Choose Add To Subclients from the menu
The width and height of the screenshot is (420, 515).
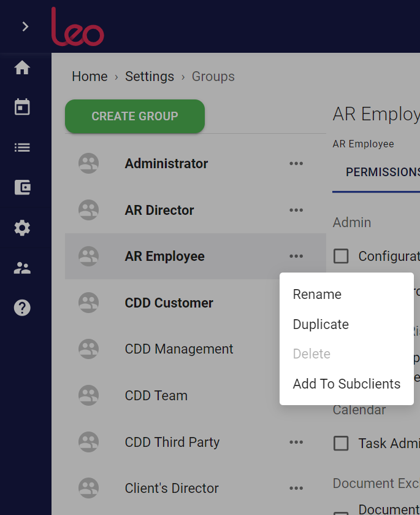tap(346, 384)
